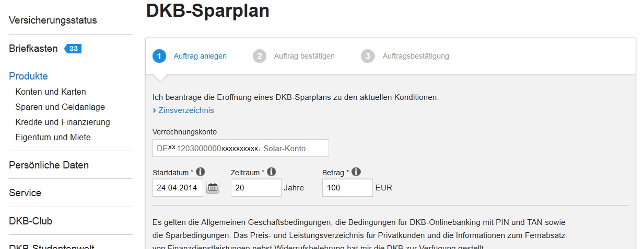Open DKB-Club in the sidebar

[x=30, y=221]
